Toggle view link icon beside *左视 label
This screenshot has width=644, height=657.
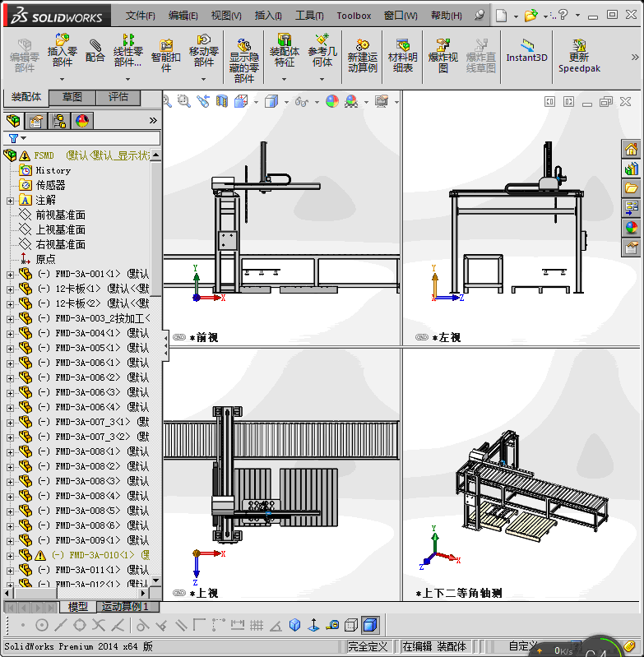421,337
